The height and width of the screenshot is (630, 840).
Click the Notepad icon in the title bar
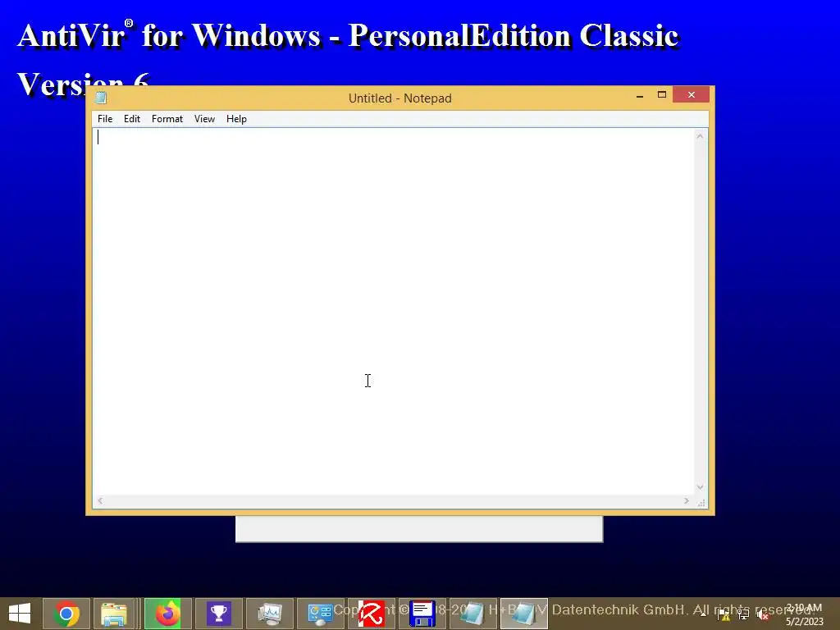point(101,98)
